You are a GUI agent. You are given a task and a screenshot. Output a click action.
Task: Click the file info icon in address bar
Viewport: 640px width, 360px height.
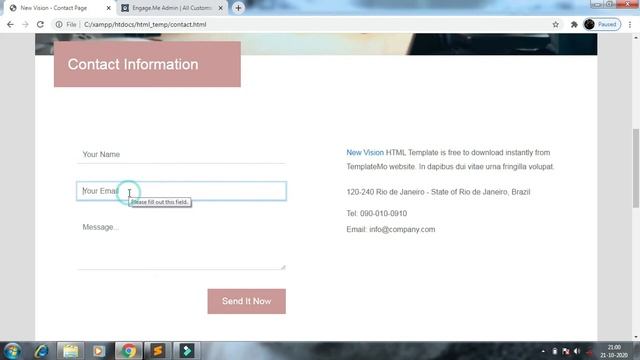pyautogui.click(x=59, y=24)
